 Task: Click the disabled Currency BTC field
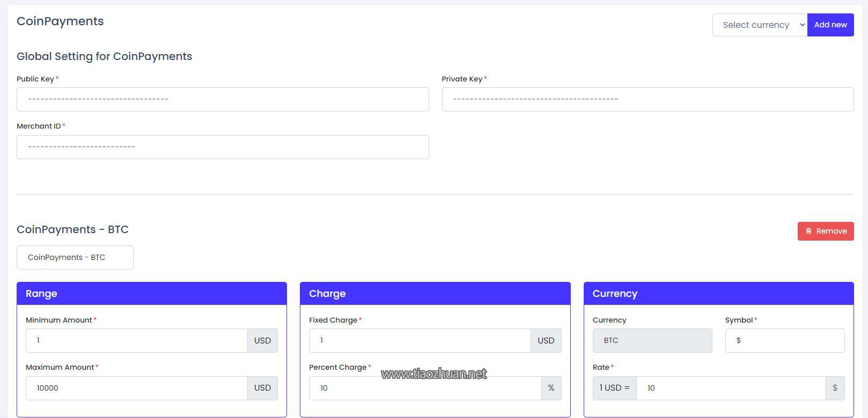click(x=652, y=341)
